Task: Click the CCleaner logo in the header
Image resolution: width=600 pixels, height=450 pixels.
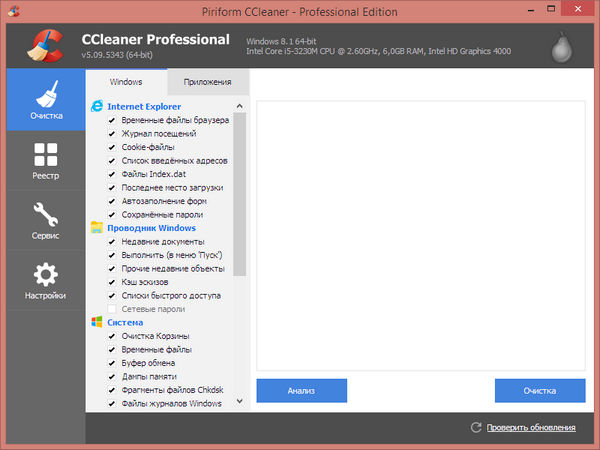Action: coord(40,44)
